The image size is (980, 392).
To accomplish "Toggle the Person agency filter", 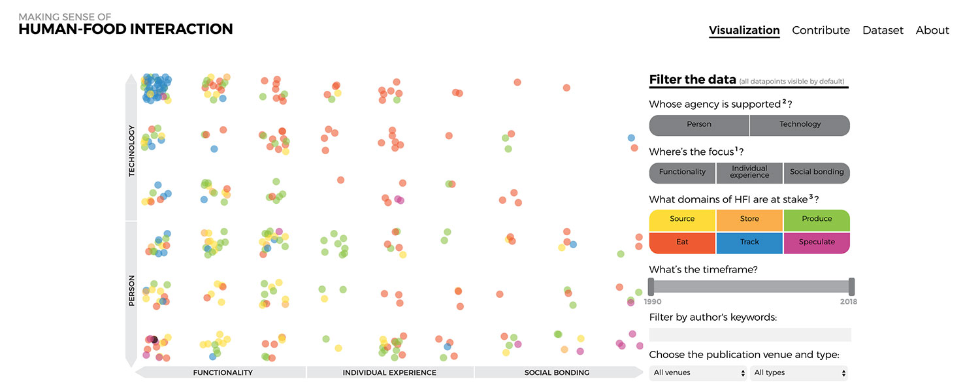I will click(698, 124).
